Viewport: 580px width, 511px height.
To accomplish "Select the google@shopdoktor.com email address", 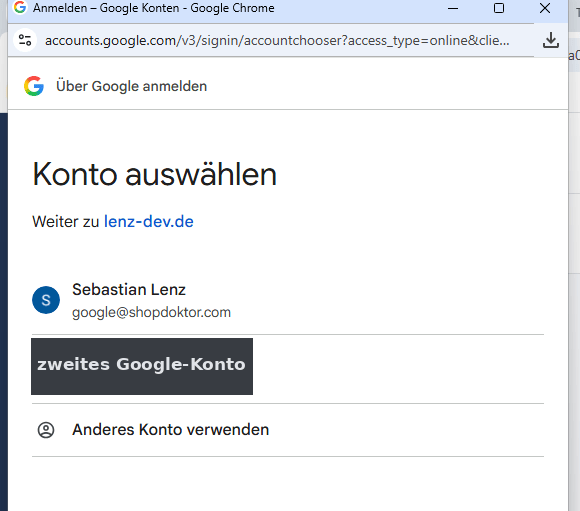I will point(151,312).
